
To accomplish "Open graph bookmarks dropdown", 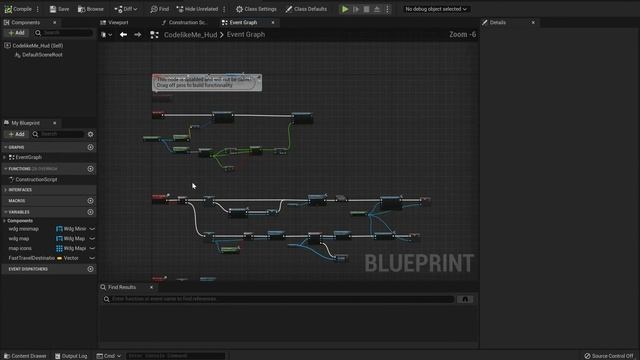I will pos(106,35).
